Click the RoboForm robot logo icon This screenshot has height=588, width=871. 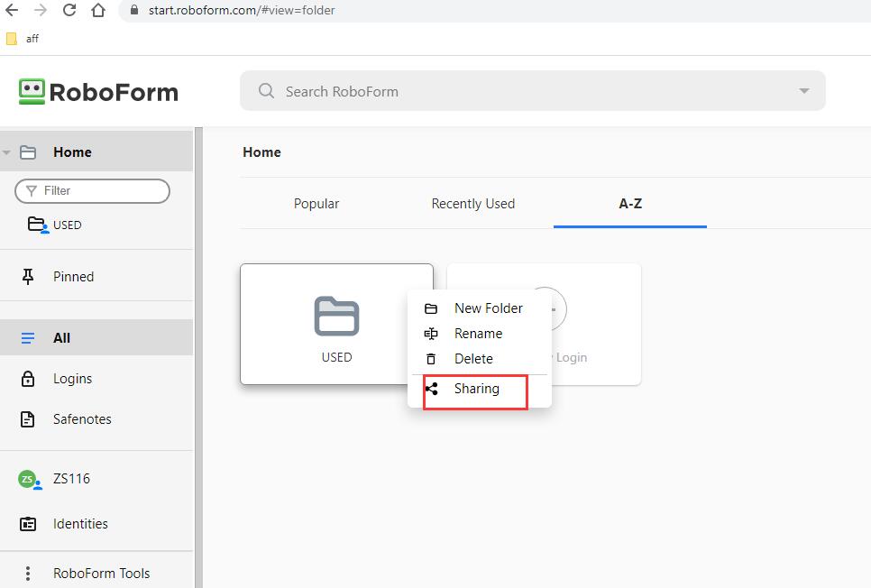[32, 91]
